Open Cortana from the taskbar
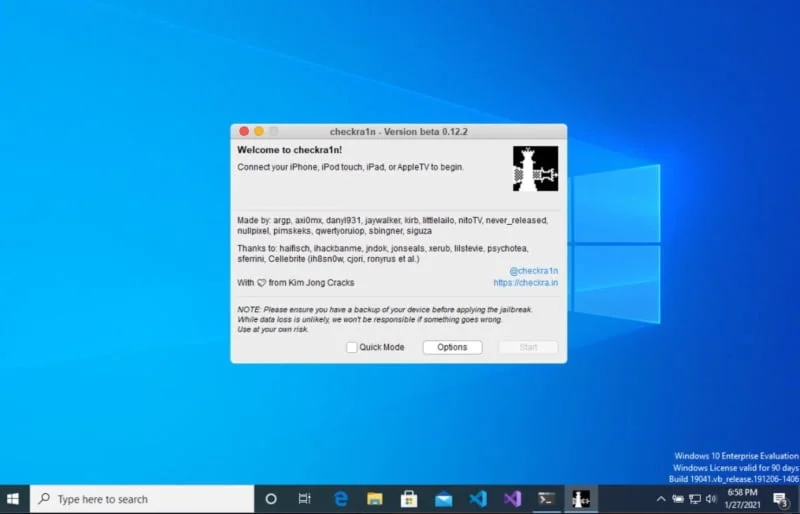Image resolution: width=800 pixels, height=514 pixels. (x=271, y=499)
